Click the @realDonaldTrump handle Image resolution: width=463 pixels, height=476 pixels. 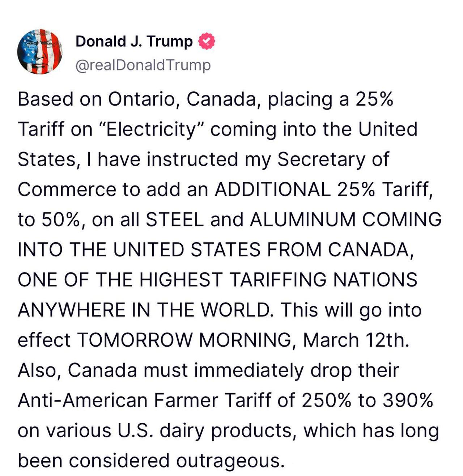pos(143,65)
